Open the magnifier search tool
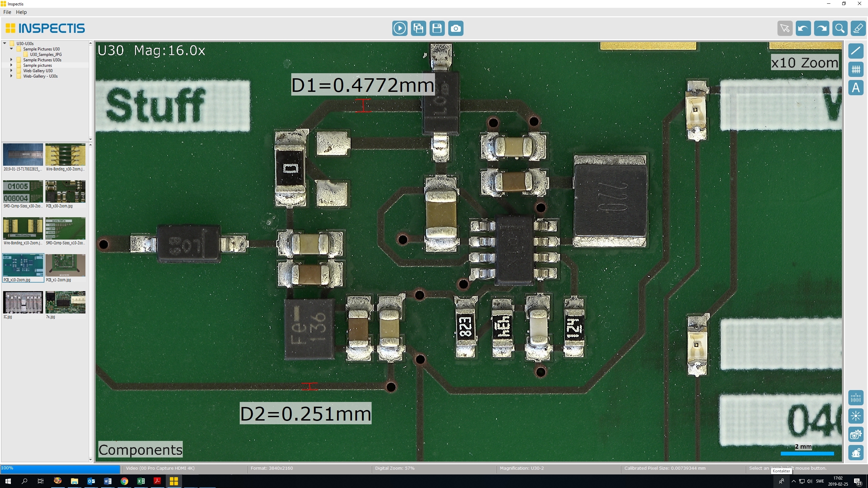868x488 pixels. click(x=840, y=28)
